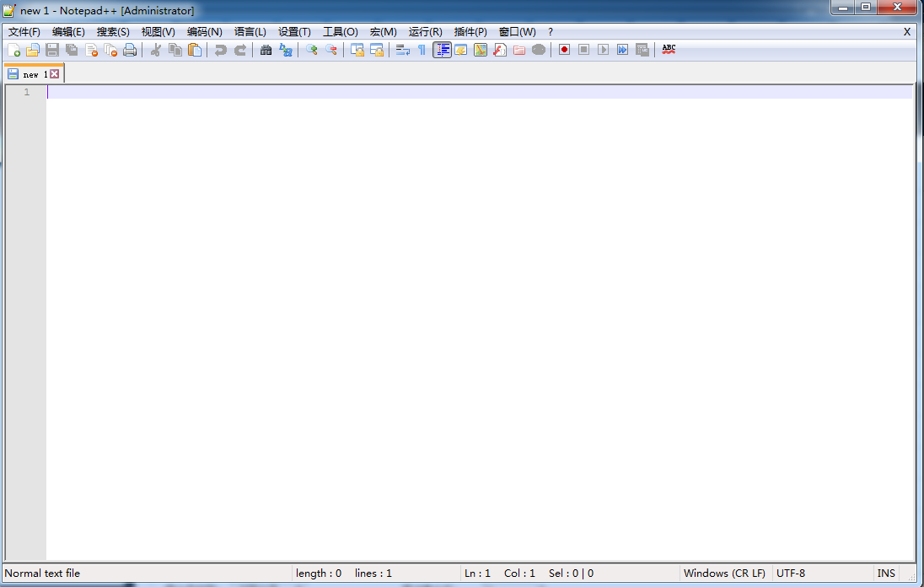Click the Save All toolbar icon

72,50
